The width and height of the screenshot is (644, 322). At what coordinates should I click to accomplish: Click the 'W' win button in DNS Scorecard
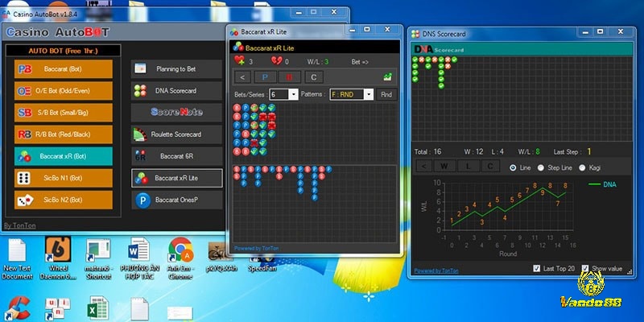coord(444,167)
